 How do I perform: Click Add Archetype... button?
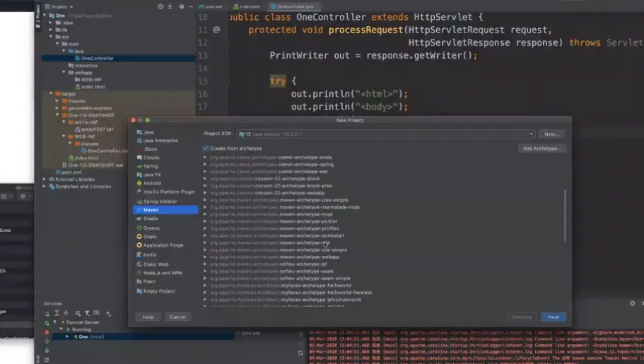tap(541, 148)
